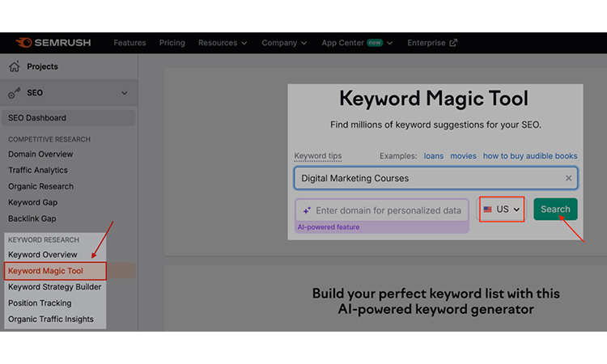The image size is (607, 364).
Task: Click the US flag icon
Action: (x=488, y=210)
